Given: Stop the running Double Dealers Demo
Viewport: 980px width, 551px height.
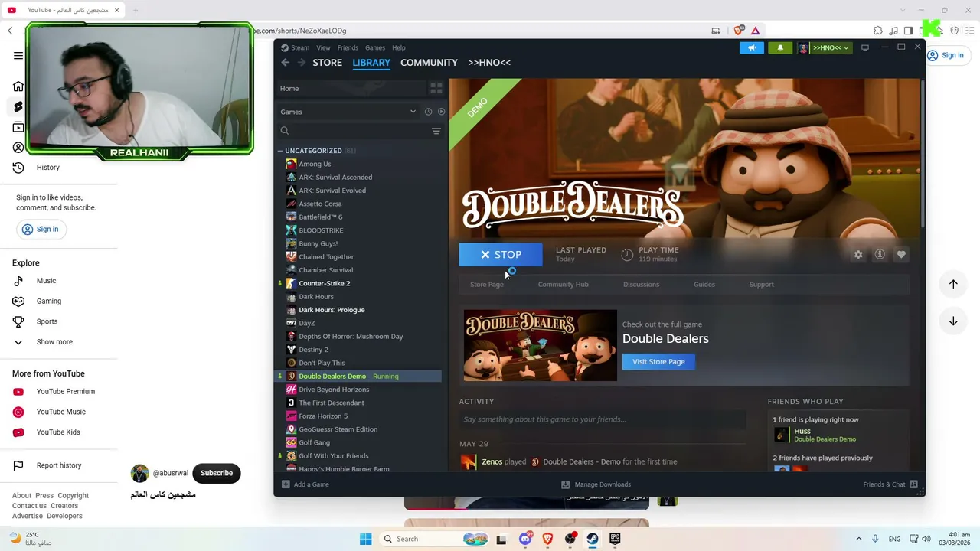Looking at the screenshot, I should click(x=501, y=255).
